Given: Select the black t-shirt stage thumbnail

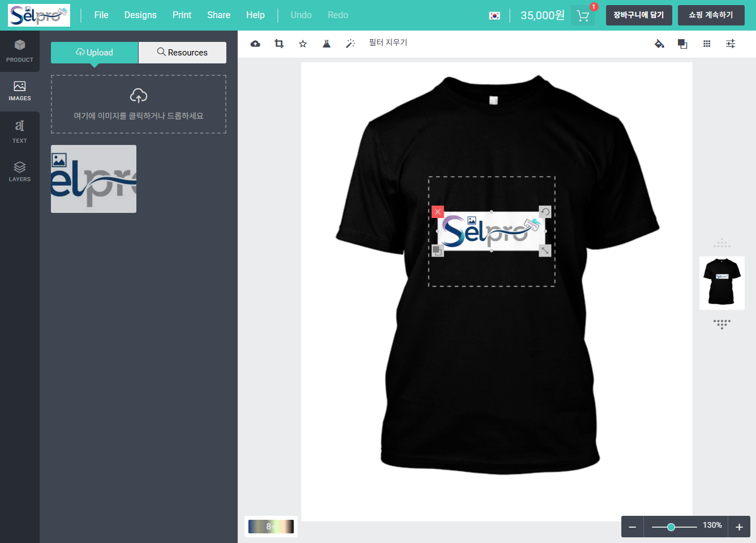Looking at the screenshot, I should click(x=722, y=283).
